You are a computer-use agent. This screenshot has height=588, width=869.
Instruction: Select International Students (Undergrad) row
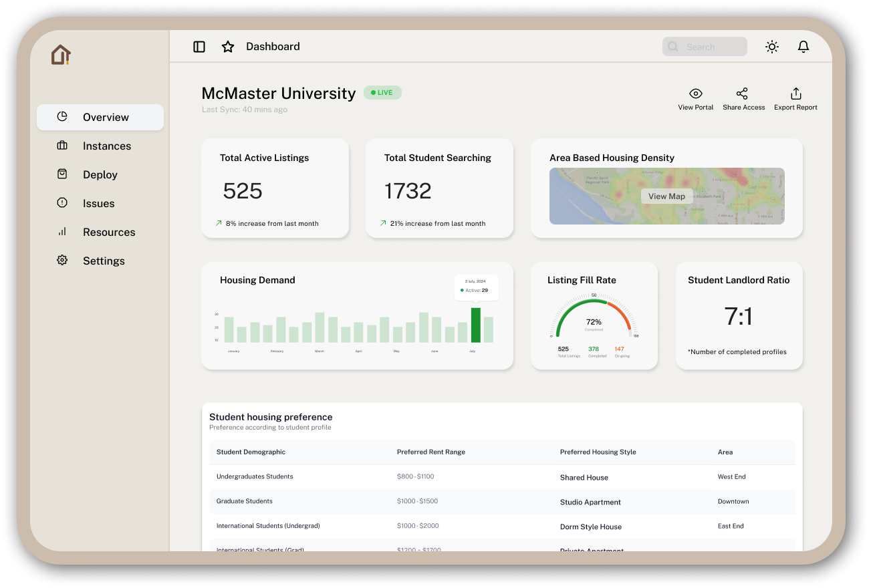(502, 527)
